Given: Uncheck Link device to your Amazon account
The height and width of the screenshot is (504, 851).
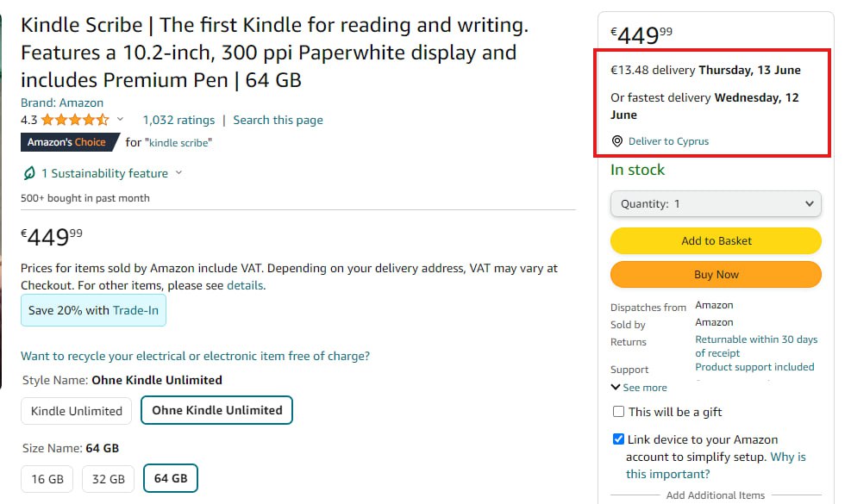Looking at the screenshot, I should click(x=618, y=439).
